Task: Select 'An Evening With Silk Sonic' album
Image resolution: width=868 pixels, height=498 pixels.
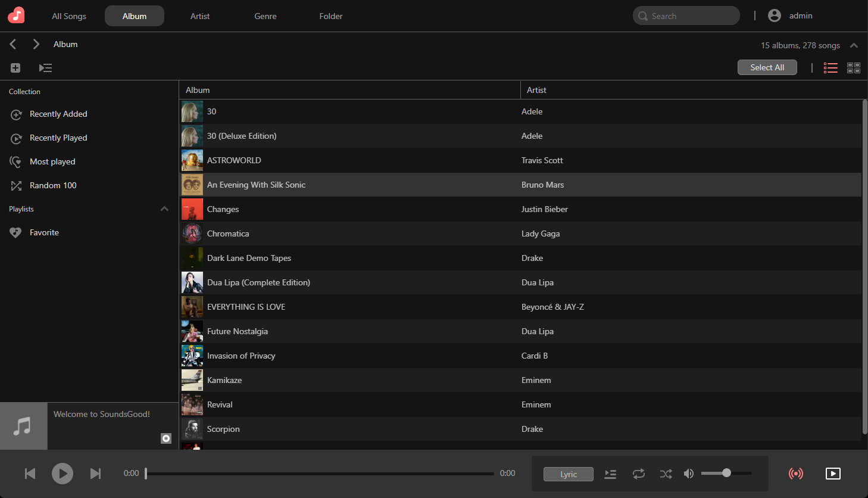Action: [520, 185]
